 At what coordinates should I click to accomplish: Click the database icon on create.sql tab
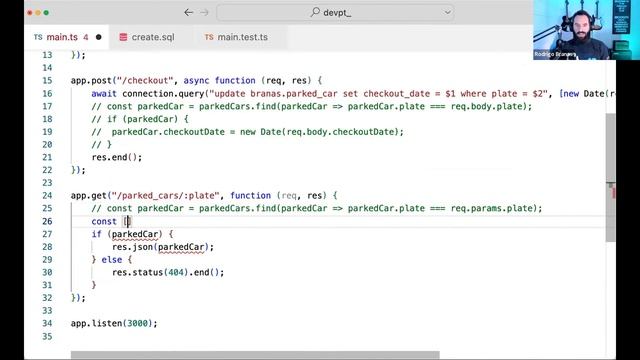coord(123,37)
